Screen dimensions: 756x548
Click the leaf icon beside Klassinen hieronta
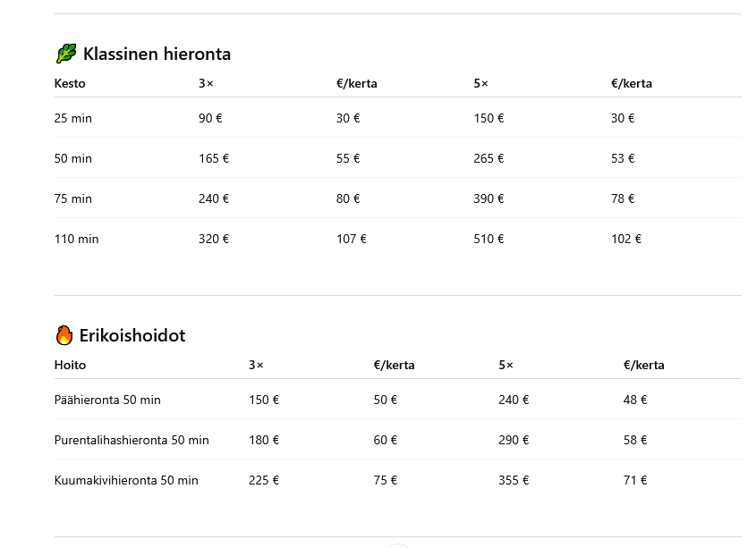coord(66,54)
